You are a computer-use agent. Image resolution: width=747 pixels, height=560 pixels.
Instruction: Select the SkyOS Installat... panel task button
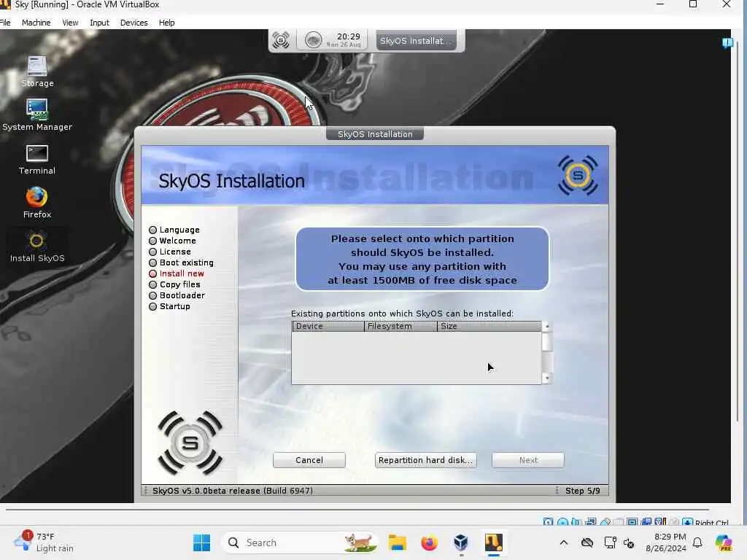pyautogui.click(x=416, y=41)
